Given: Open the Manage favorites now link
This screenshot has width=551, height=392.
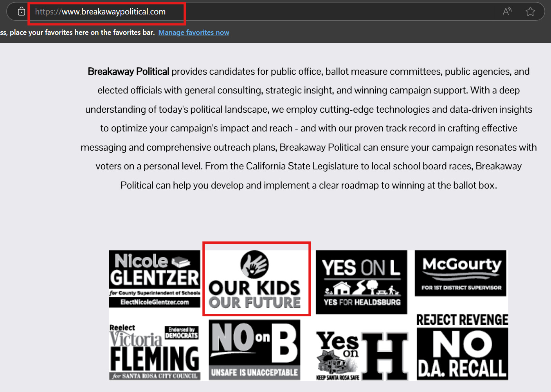Looking at the screenshot, I should (194, 32).
